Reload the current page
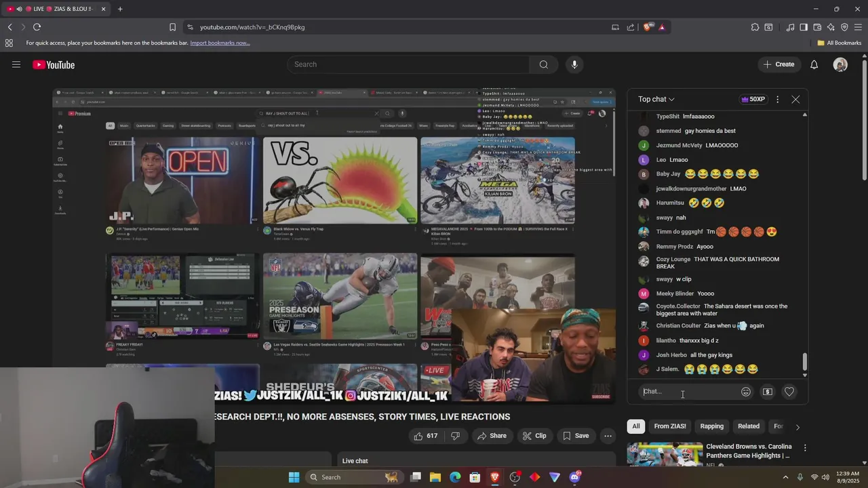868x488 pixels. tap(37, 27)
